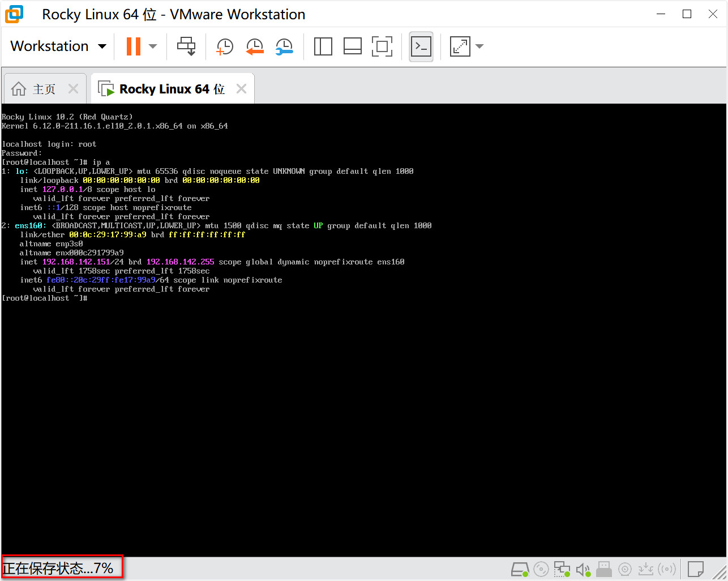The image size is (728, 581).
Task: Click the stretch guest display icon
Action: [x=460, y=46]
